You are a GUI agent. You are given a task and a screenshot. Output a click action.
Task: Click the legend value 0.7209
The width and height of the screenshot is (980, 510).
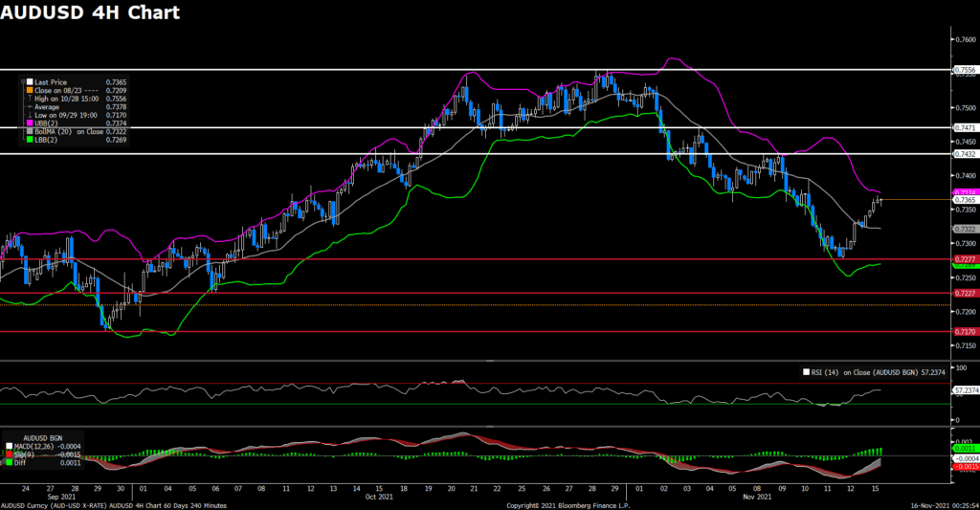(x=116, y=91)
